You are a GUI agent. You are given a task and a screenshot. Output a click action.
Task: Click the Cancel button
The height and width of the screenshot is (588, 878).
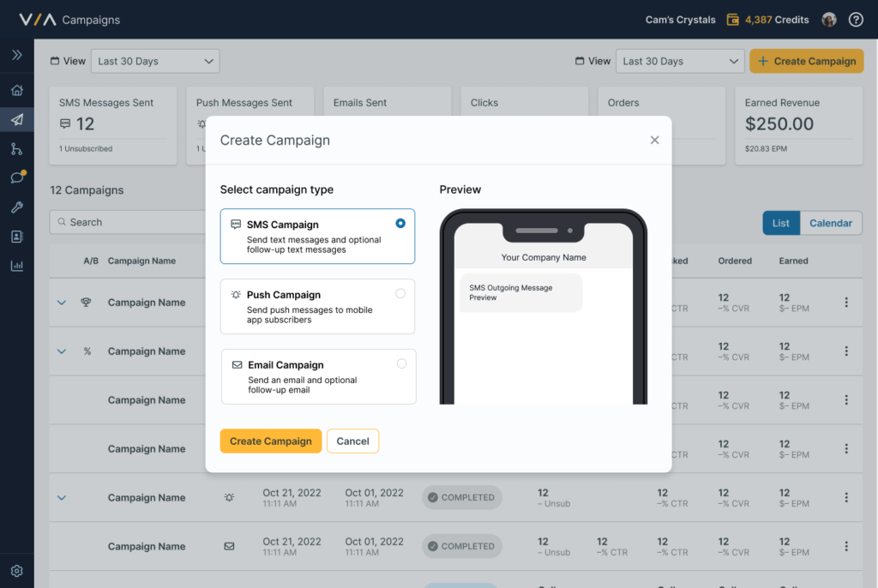pyautogui.click(x=352, y=441)
